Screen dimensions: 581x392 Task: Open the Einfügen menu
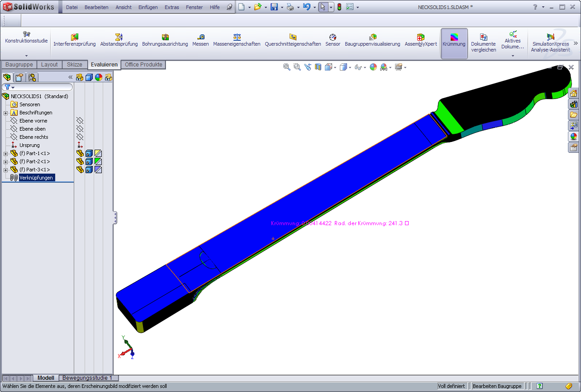pyautogui.click(x=148, y=7)
